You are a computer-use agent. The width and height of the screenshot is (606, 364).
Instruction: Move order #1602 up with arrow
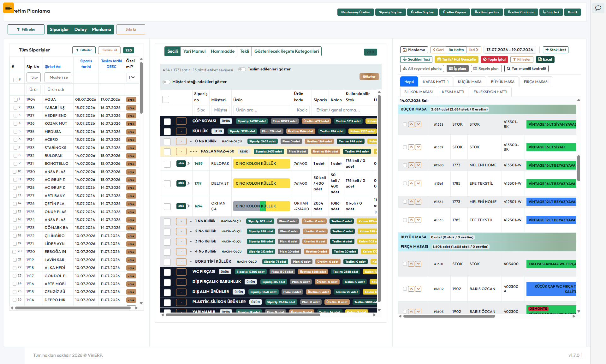tap(411, 289)
